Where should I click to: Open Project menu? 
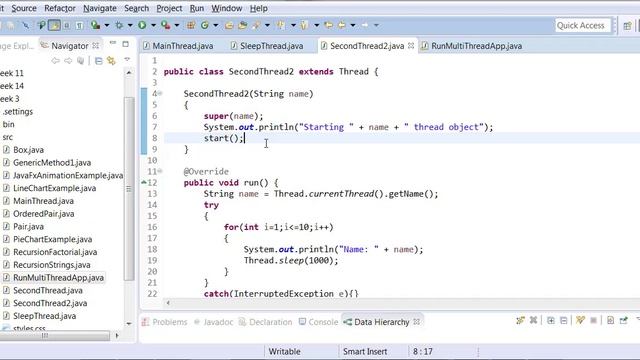169,8
